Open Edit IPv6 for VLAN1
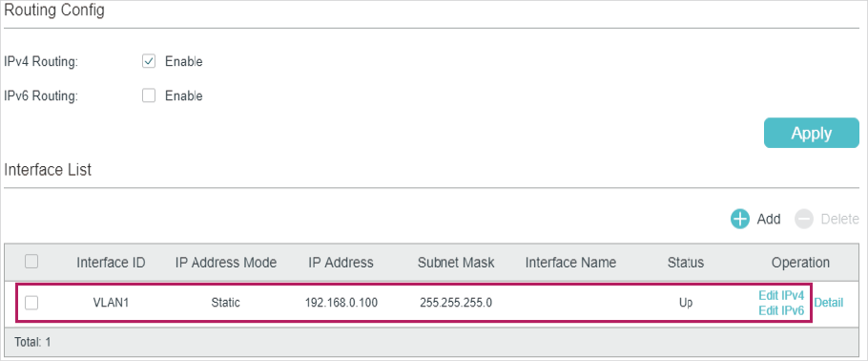 781,310
